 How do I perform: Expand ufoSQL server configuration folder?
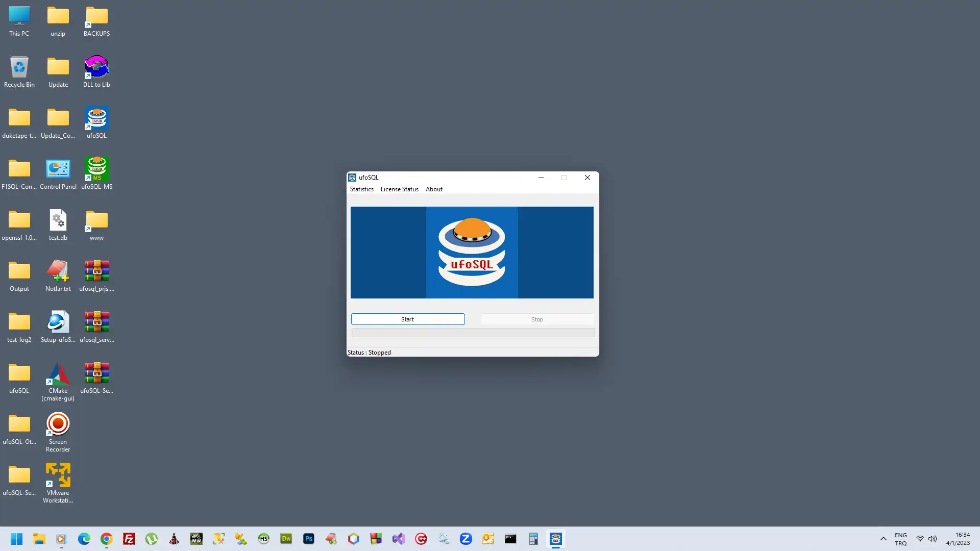[x=18, y=477]
